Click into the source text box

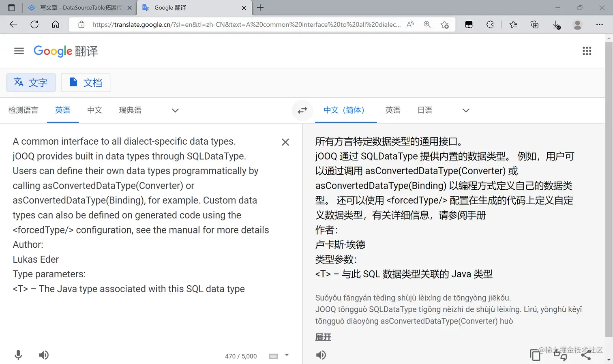142,215
